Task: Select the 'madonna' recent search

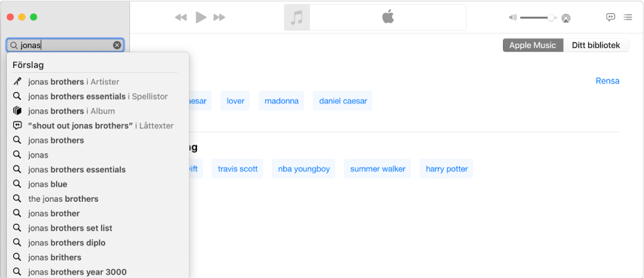Action: (282, 101)
